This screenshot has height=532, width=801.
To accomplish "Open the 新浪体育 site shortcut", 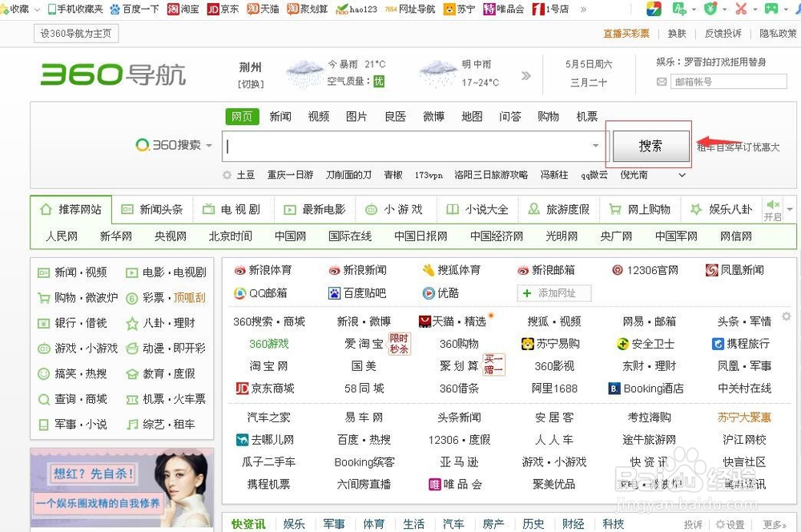I will click(x=263, y=270).
